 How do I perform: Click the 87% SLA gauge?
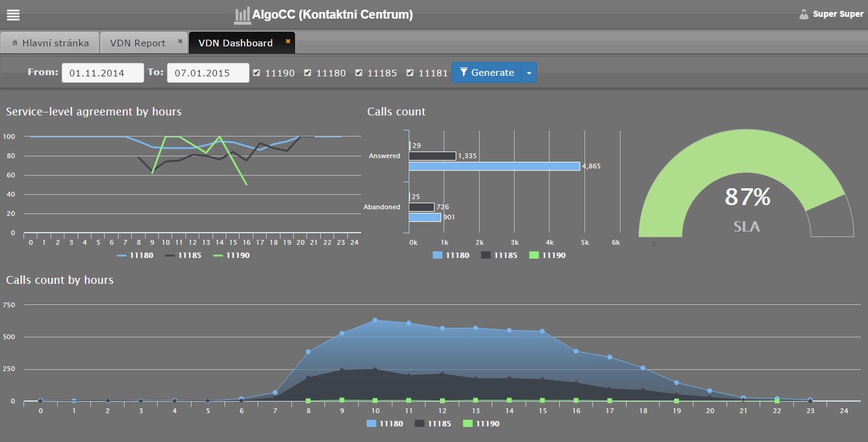[746, 198]
